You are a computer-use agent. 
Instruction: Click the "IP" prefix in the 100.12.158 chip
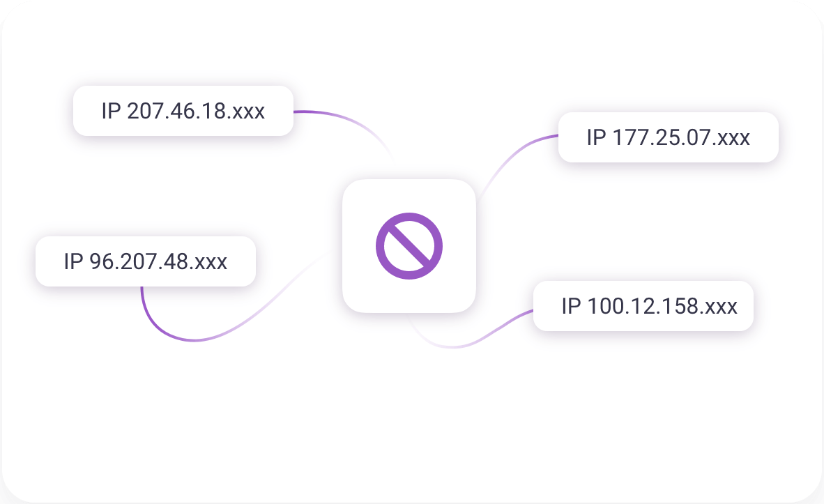click(571, 306)
